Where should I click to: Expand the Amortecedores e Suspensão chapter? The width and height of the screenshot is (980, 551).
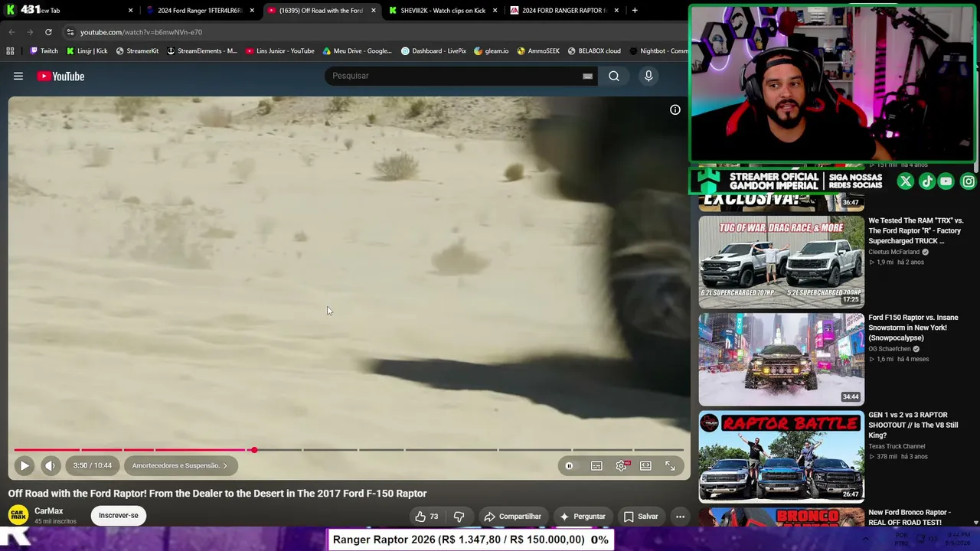coord(180,465)
